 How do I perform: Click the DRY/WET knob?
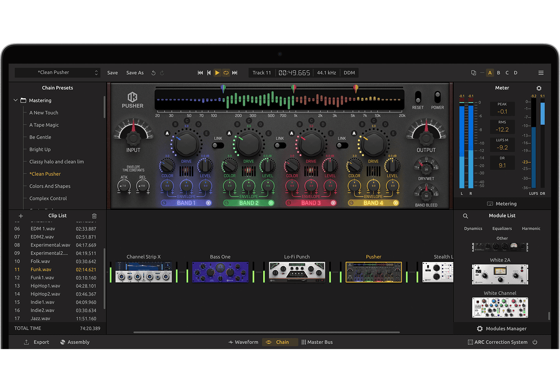[x=426, y=169]
